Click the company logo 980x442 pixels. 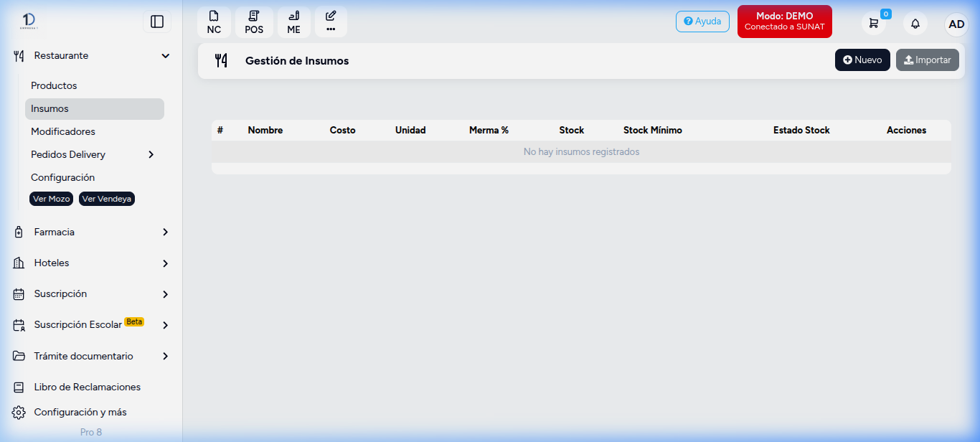(29, 22)
